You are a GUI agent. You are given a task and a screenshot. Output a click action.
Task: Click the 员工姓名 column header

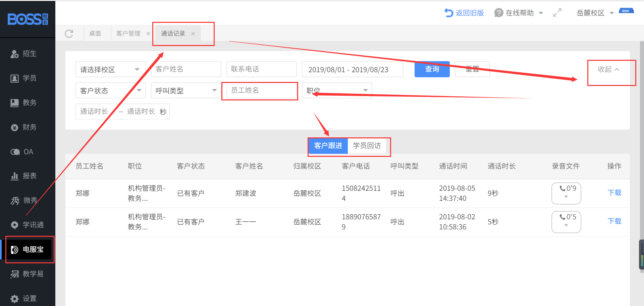point(90,166)
